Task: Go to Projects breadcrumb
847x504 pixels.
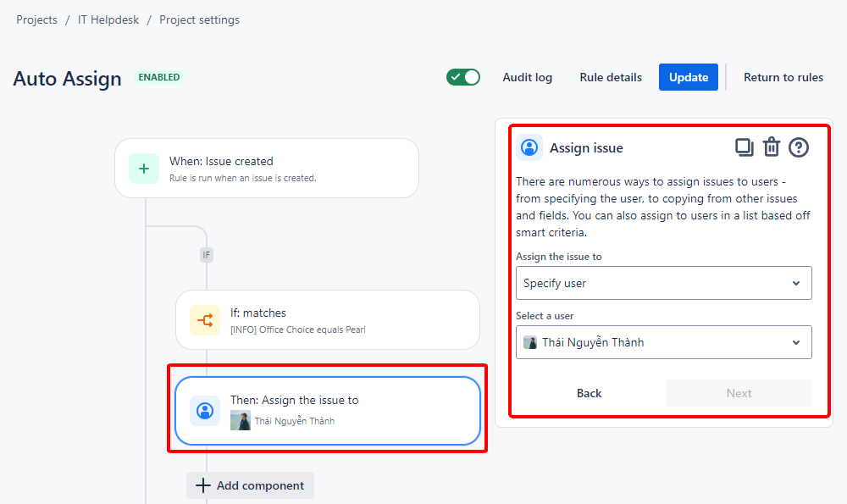Action: (x=36, y=19)
